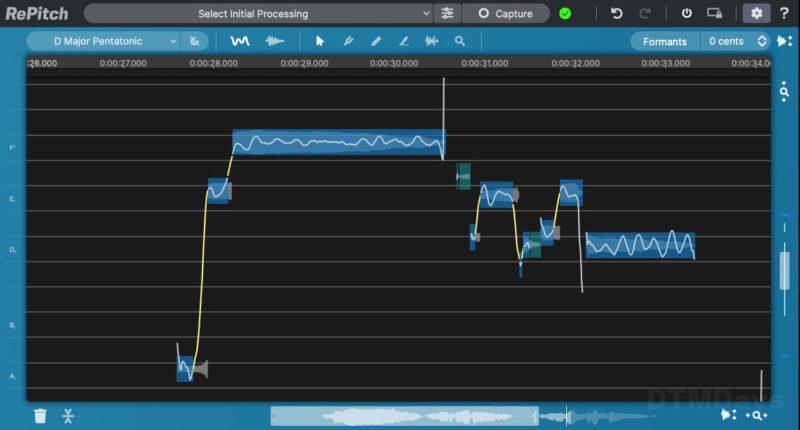Screen dimensions: 800x430
Task: Switch to the pitch curve view
Action: coord(240,42)
